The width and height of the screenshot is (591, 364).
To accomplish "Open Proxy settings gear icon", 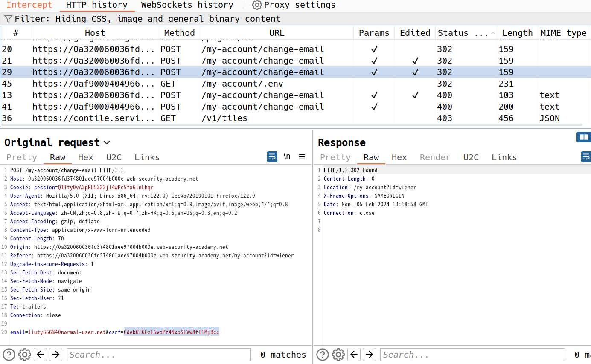I will coord(256,5).
